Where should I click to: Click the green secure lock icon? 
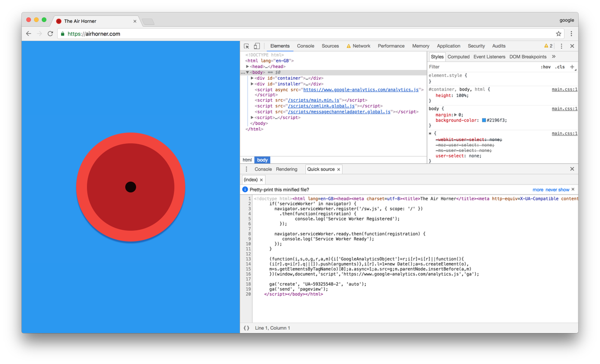pyautogui.click(x=62, y=34)
